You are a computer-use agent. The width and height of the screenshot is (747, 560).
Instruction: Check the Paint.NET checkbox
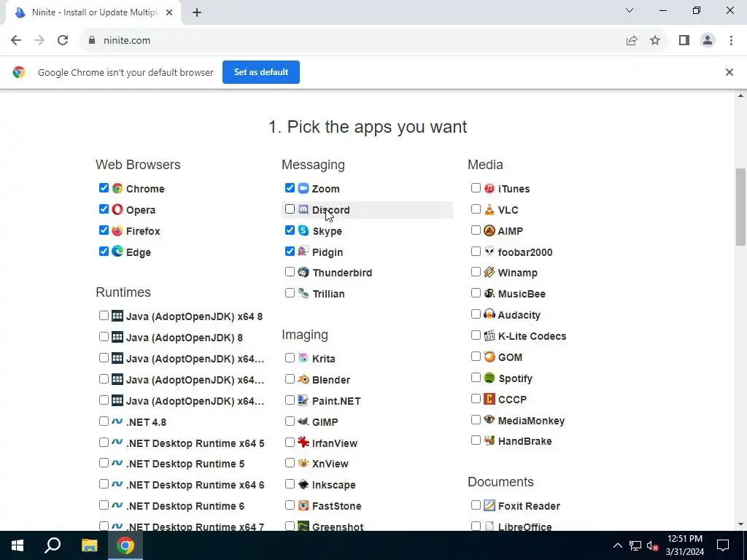point(290,400)
